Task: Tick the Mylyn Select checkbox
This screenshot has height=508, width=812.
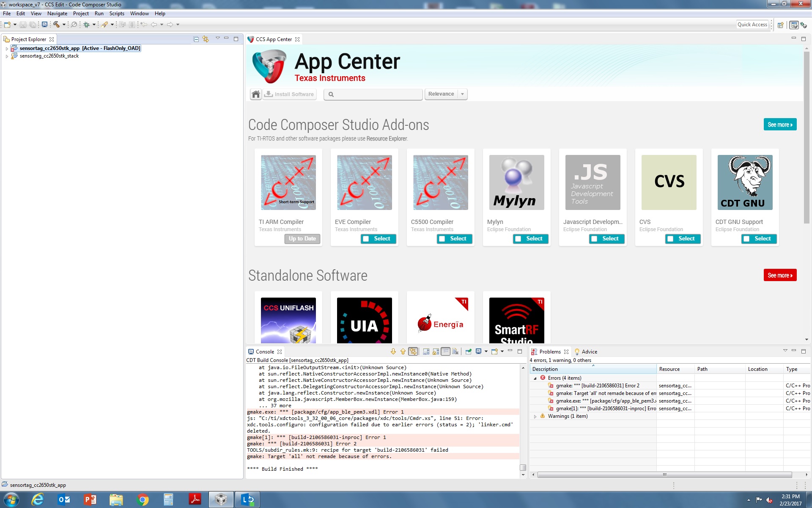Action: (x=518, y=239)
